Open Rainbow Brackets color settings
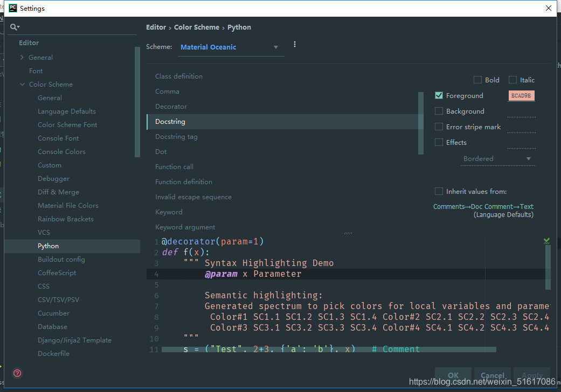 pos(66,219)
